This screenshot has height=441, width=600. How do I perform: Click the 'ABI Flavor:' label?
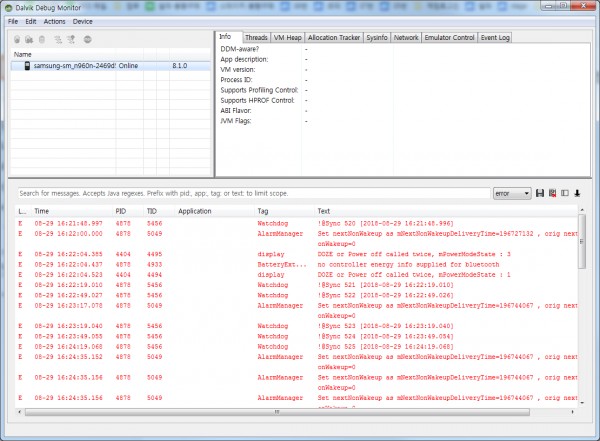coord(236,111)
